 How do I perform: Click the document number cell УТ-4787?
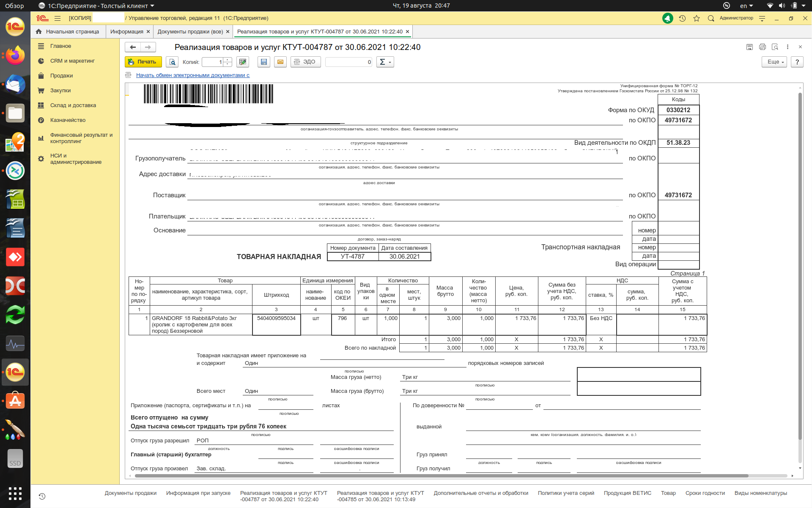352,257
